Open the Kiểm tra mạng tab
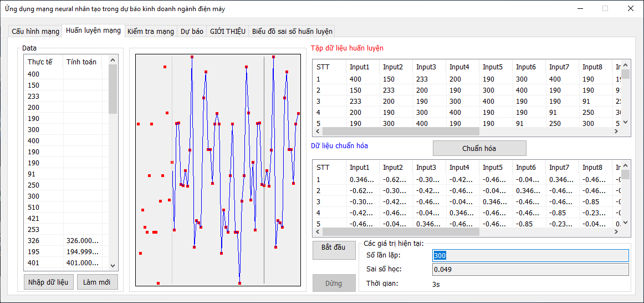Screen dimensions: 644x303 click(x=151, y=31)
